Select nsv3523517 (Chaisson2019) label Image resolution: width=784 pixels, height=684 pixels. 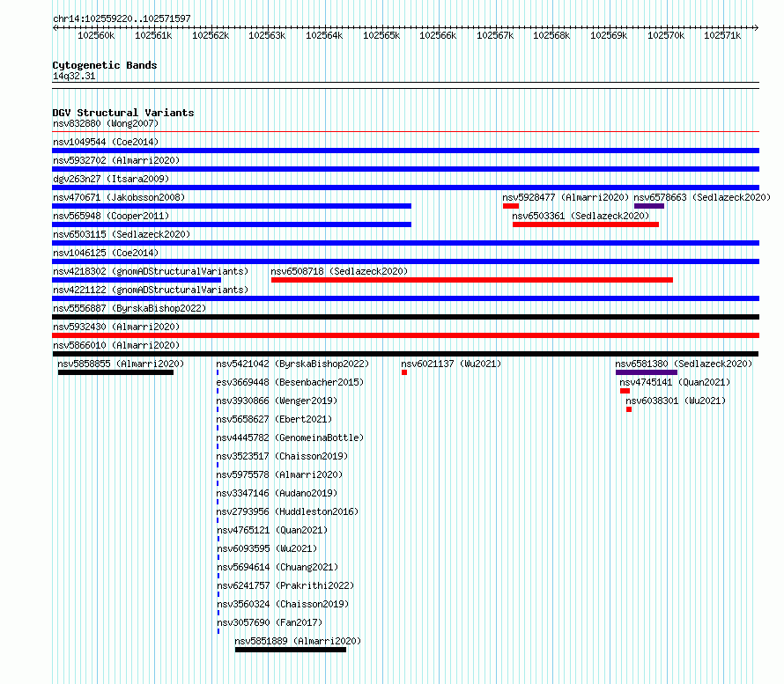pos(282,456)
